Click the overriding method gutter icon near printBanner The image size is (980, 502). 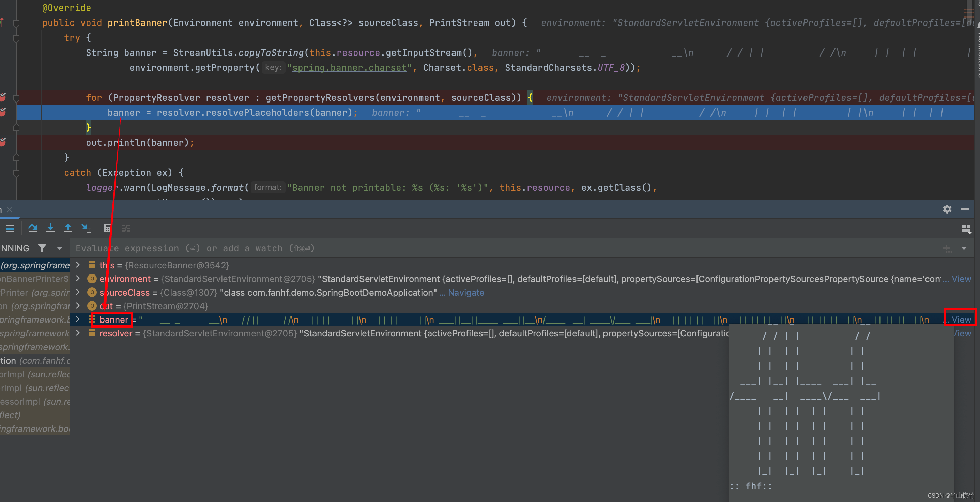2,22
